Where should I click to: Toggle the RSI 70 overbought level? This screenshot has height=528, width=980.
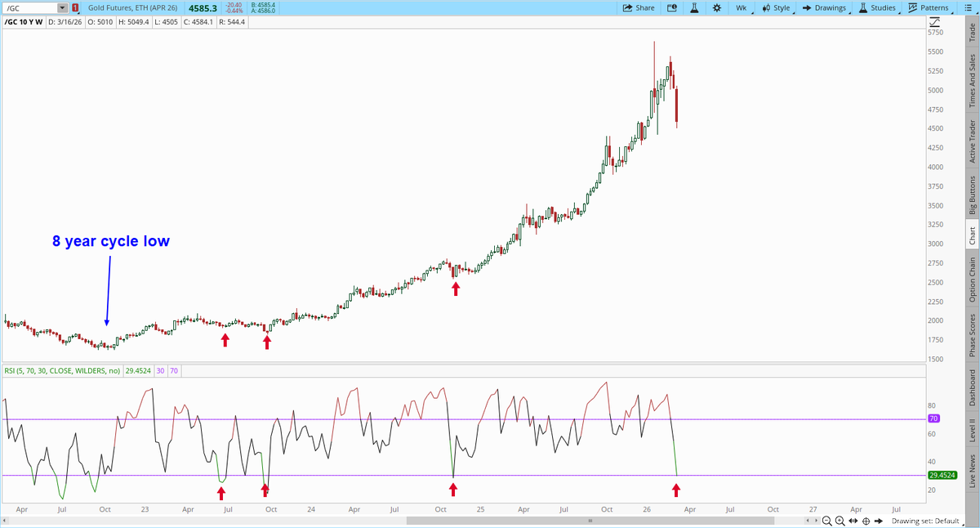pos(173,371)
